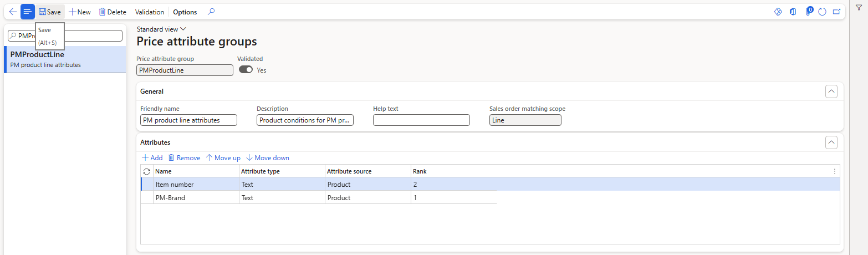The height and width of the screenshot is (255, 868).
Task: Open attachments paperclip icon
Action: click(x=809, y=12)
